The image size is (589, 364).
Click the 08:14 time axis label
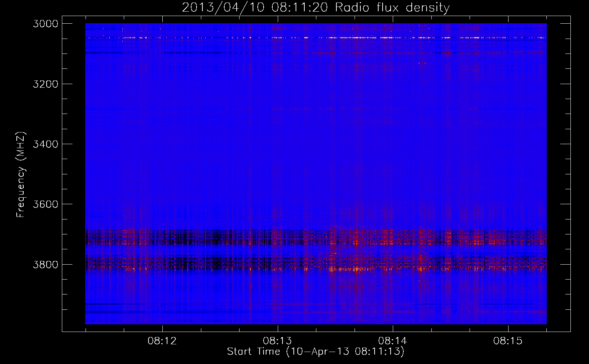[392, 341]
